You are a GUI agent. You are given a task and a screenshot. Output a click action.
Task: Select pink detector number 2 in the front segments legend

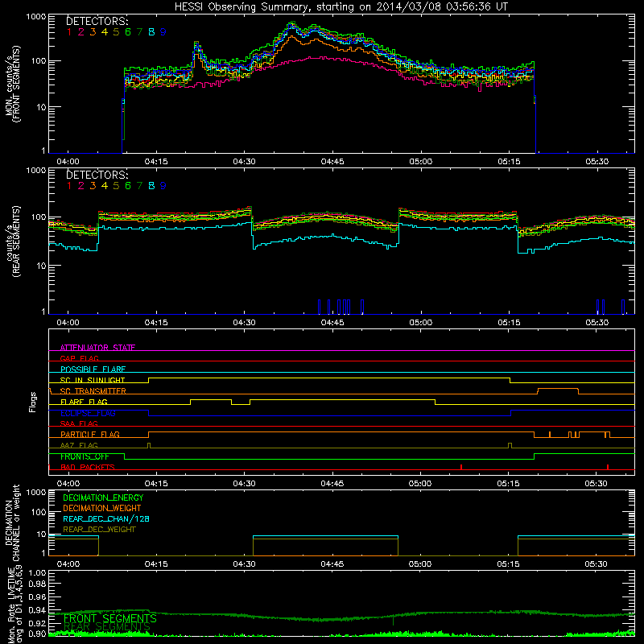tap(81, 31)
